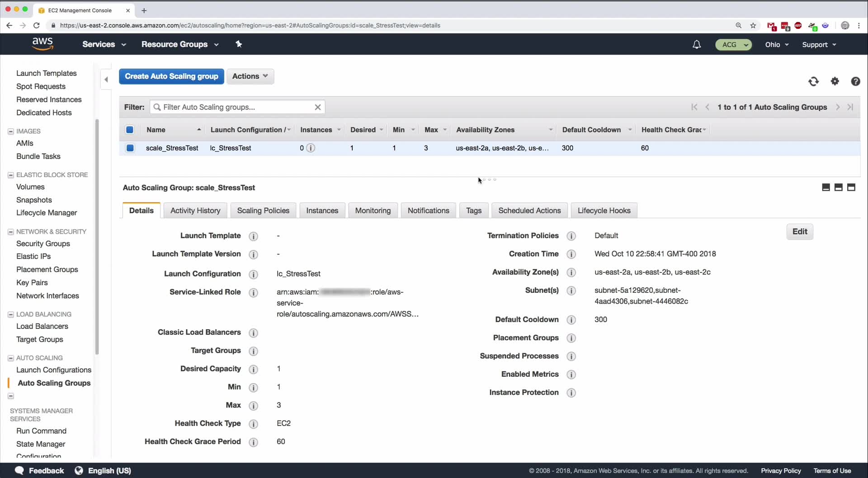Refresh the Auto Scaling groups list
868x478 pixels.
click(x=813, y=81)
